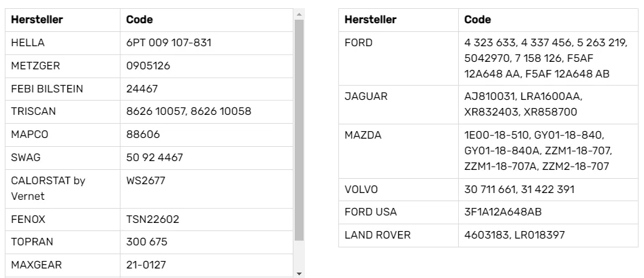
Task: Click the scrollbar down arrow
Action: [299, 273]
